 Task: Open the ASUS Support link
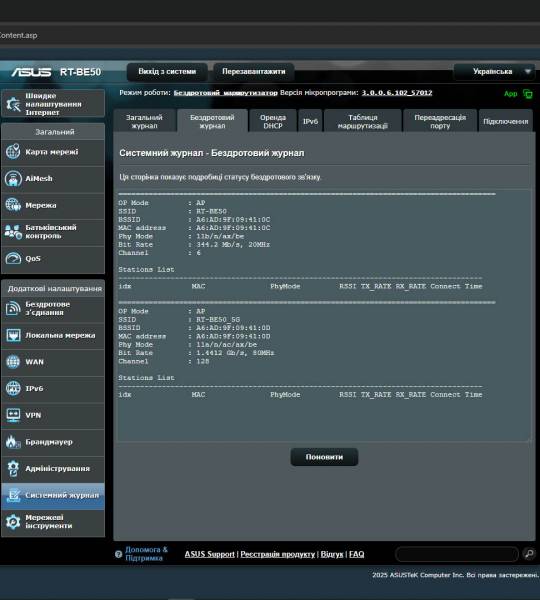209,554
